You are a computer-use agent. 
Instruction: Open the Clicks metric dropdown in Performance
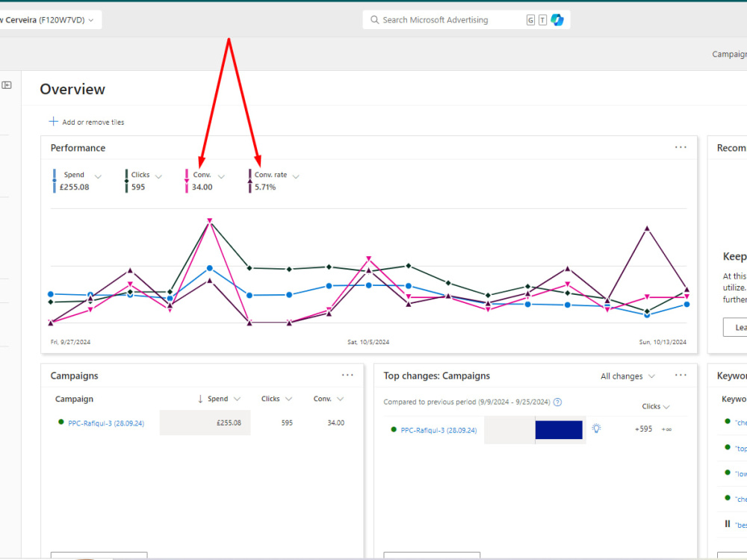158,177
